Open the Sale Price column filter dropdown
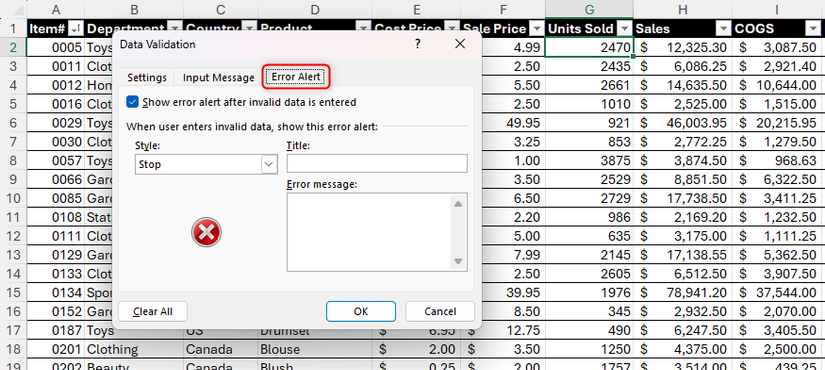The width and height of the screenshot is (825, 370). [536, 28]
